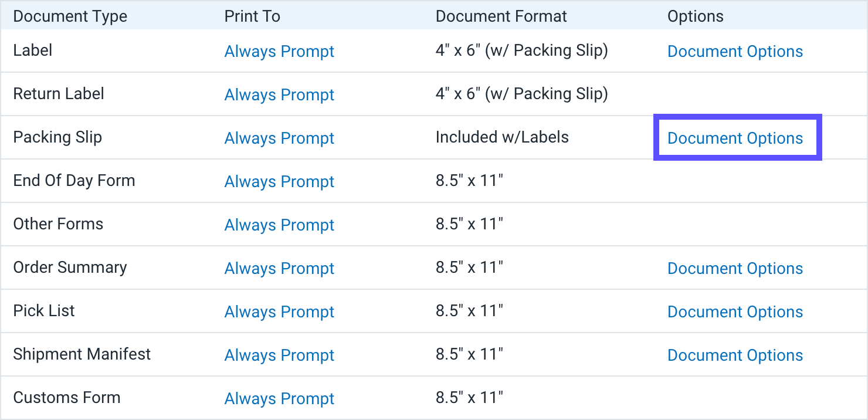868x420 pixels.
Task: Select the Customs Form row label
Action: pyautogui.click(x=66, y=398)
